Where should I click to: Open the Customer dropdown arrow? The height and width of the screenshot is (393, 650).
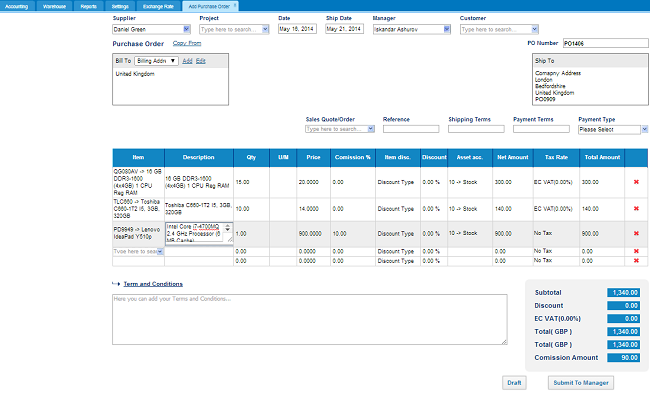click(535, 29)
